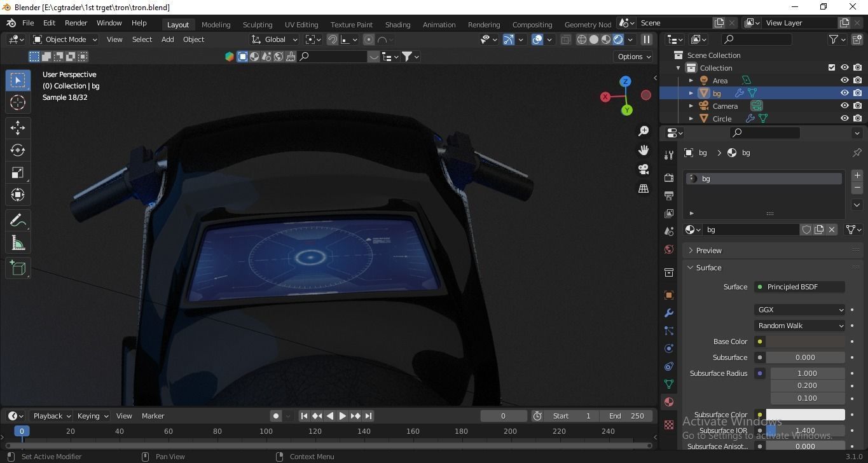Add a new material slot
The width and height of the screenshot is (868, 463).
click(857, 175)
